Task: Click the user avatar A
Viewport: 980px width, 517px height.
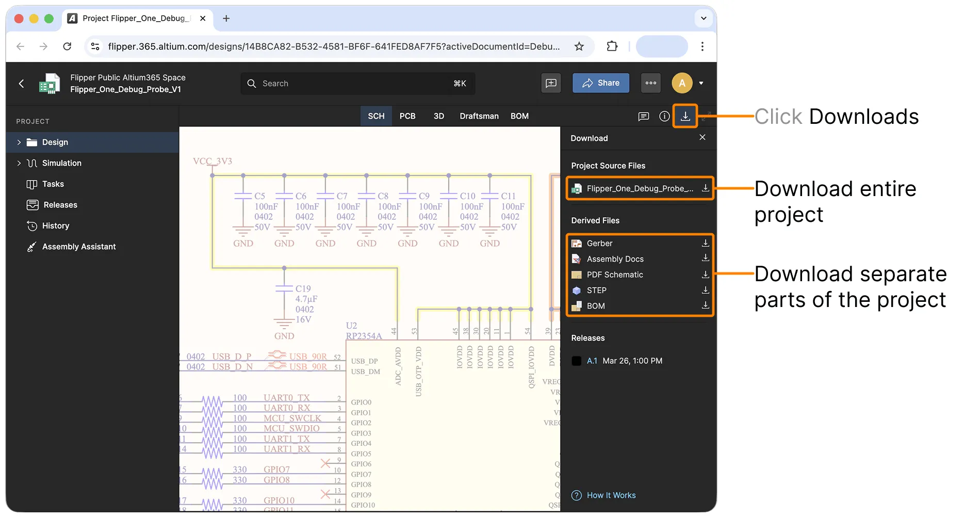Action: coord(682,83)
